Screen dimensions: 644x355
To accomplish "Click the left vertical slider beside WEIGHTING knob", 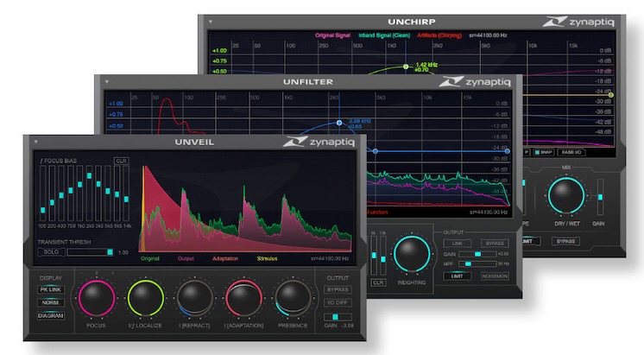I will 374,256.
